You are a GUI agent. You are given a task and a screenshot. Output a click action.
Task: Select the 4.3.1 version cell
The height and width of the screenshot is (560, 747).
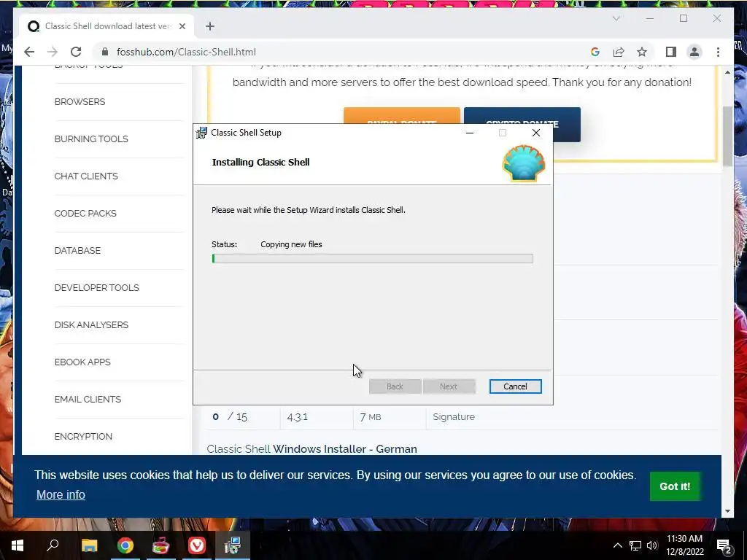pyautogui.click(x=298, y=417)
